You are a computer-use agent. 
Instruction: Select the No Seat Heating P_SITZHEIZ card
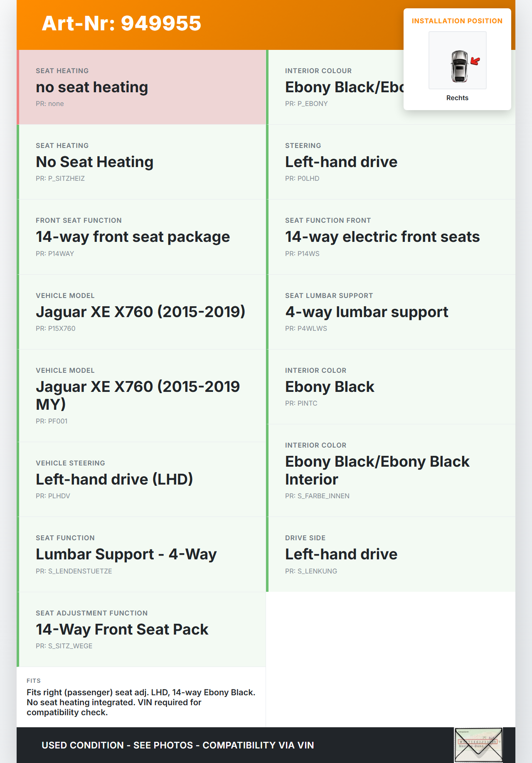pos(141,162)
